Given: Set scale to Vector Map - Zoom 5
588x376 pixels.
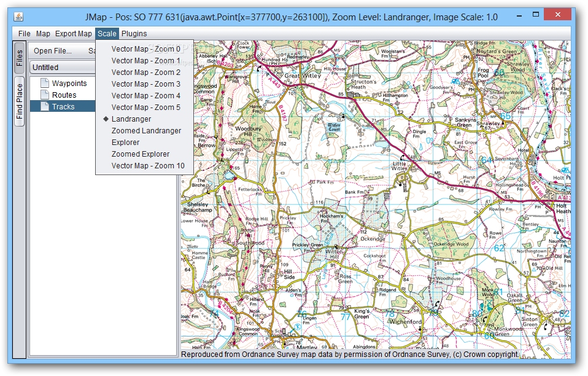Looking at the screenshot, I should click(x=145, y=107).
